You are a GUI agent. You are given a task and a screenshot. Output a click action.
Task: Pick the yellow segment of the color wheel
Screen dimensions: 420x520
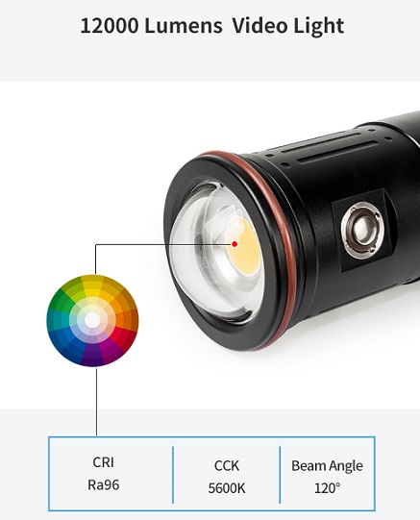click(92, 285)
